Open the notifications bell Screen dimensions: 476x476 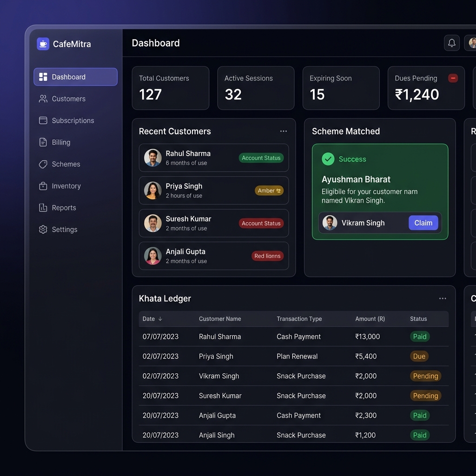point(451,43)
